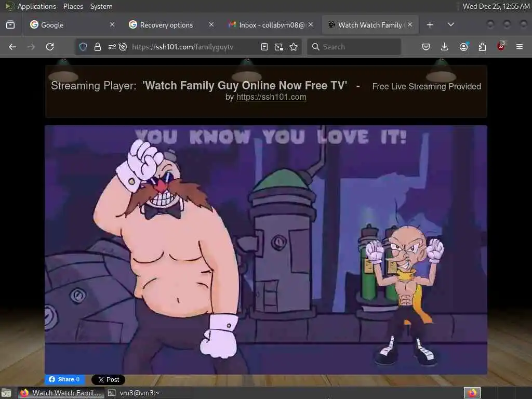The height and width of the screenshot is (399, 532).
Task: Click the blocked autoplay icon in address bar
Action: [x=123, y=47]
